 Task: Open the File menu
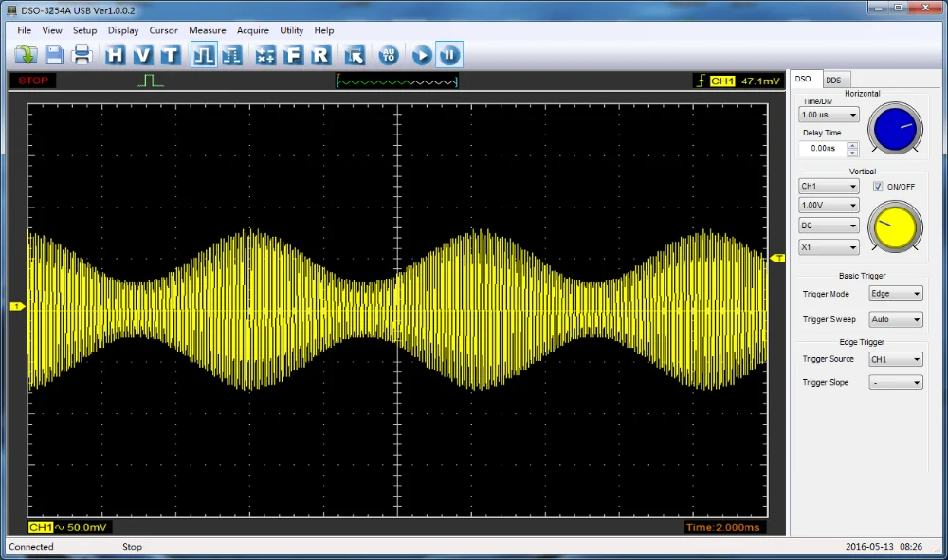point(25,30)
